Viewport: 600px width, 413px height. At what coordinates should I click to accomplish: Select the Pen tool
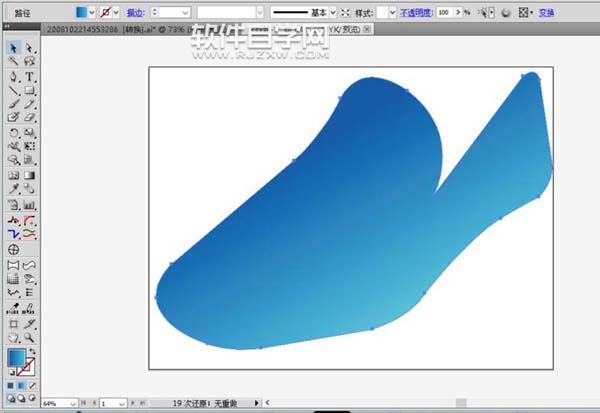[14, 76]
